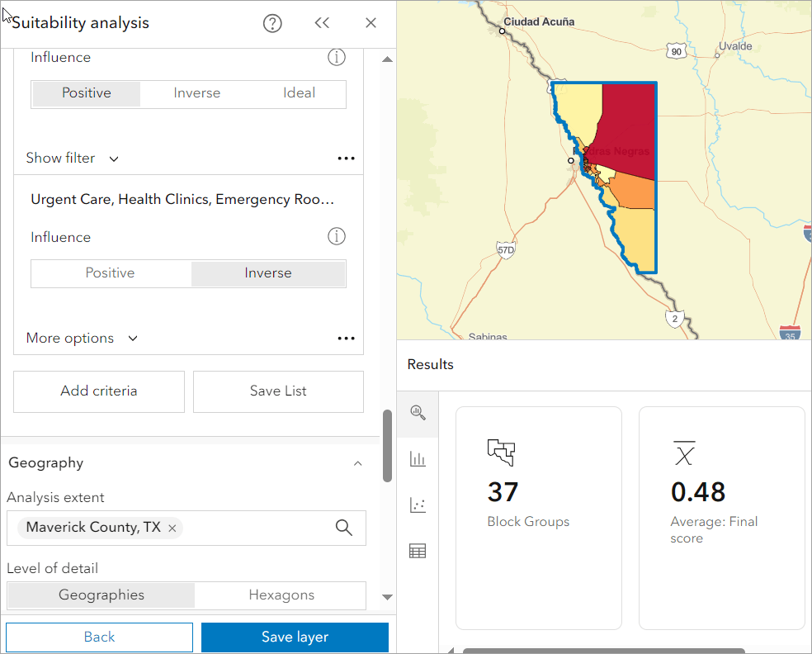Click the Back button

(x=98, y=637)
